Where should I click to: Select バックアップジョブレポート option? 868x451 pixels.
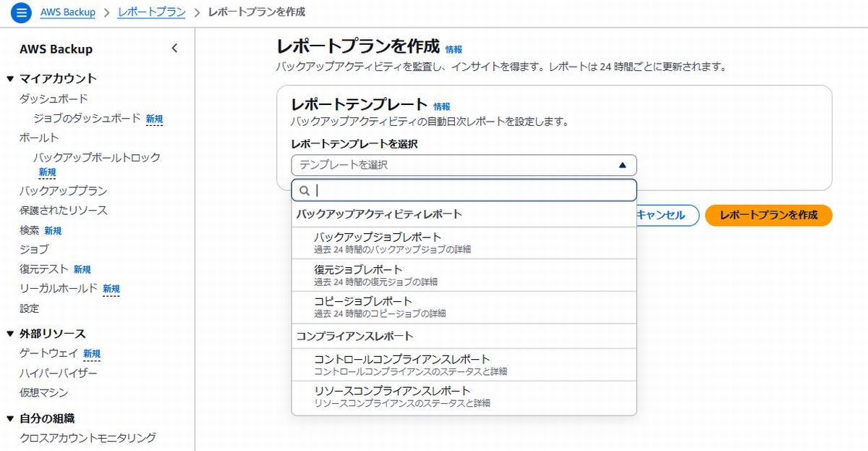464,243
